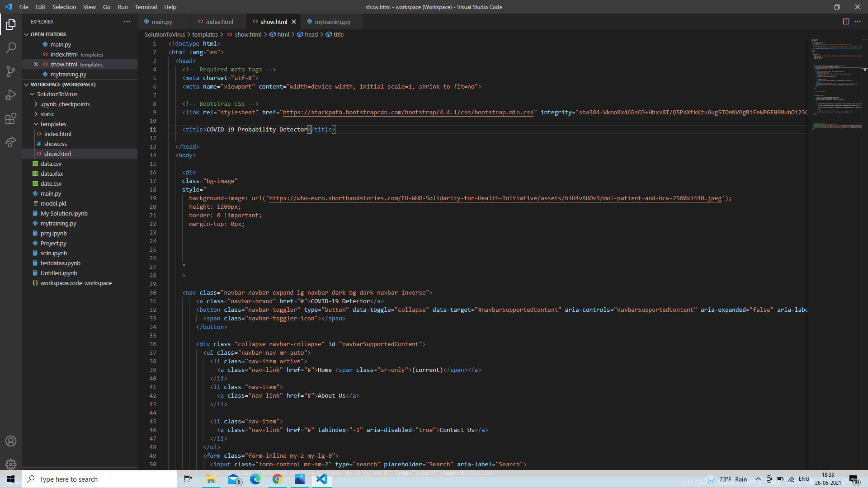Open the Selection menu

pyautogui.click(x=64, y=7)
